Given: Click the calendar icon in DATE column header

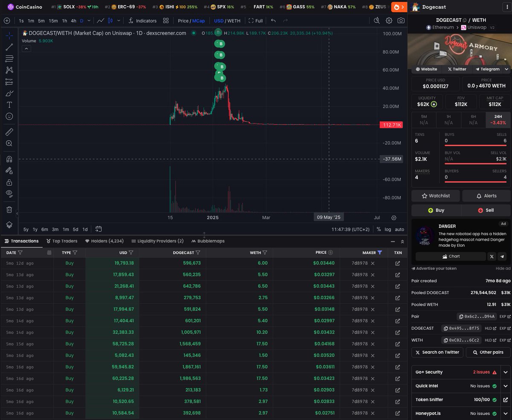Looking at the screenshot, I should click(49, 253).
